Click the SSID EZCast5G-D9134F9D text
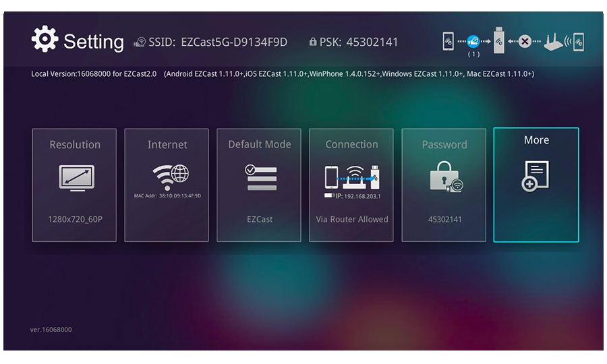Viewport: 607px width, 364px height. pos(218,42)
